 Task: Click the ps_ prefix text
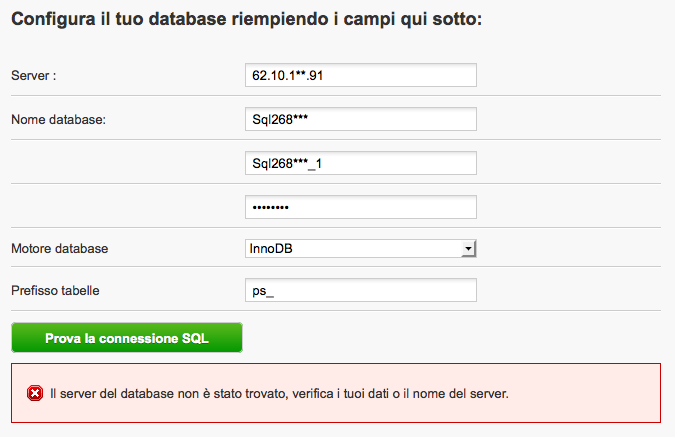[262, 290]
